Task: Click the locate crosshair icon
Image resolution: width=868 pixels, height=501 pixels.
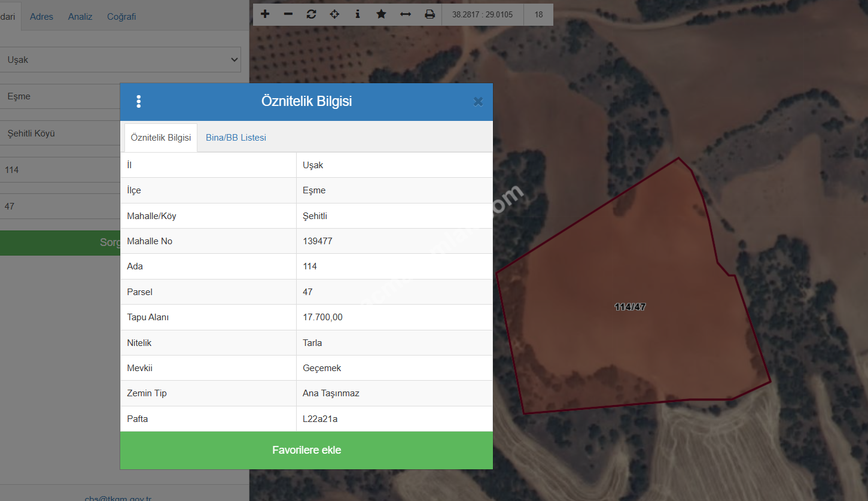Action: [x=334, y=14]
